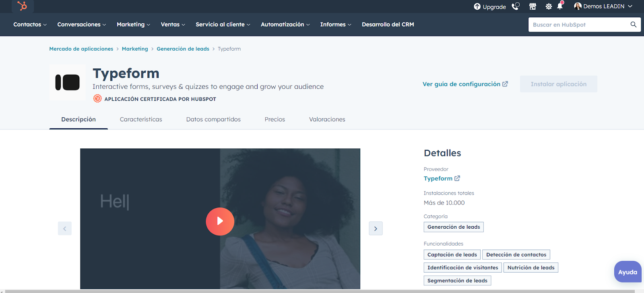Open the calling phone icon
The image size is (644, 293).
coord(515,6)
